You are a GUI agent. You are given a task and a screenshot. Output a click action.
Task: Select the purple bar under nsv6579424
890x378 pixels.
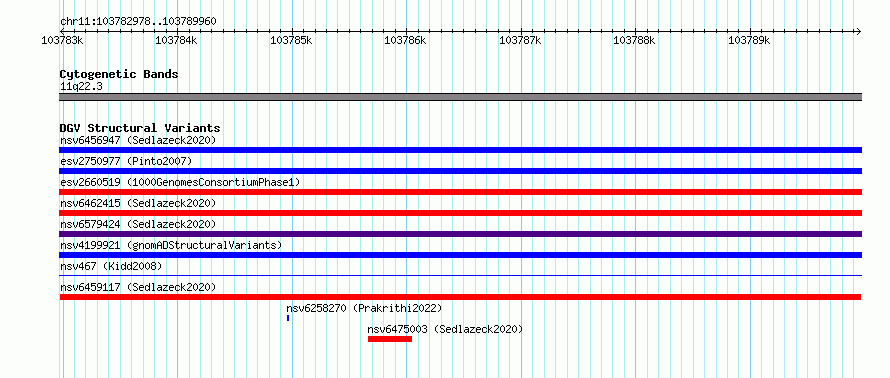click(460, 234)
